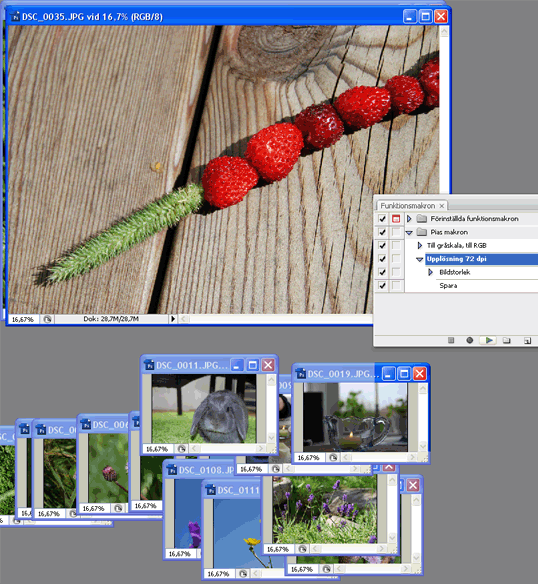
Task: Uncheck the Förinställda funktionsmakron item checkbox
Action: click(382, 219)
